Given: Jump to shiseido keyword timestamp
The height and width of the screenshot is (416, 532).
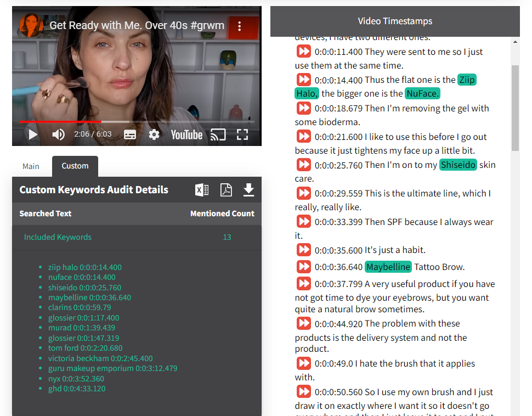Looking at the screenshot, I should pyautogui.click(x=84, y=288).
